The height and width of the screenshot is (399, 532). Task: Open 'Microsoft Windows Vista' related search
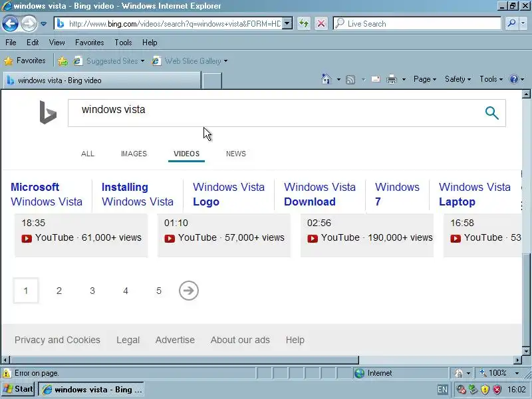(x=47, y=194)
